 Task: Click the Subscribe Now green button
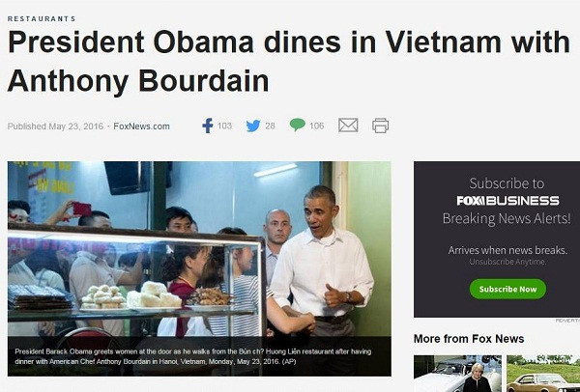(507, 289)
